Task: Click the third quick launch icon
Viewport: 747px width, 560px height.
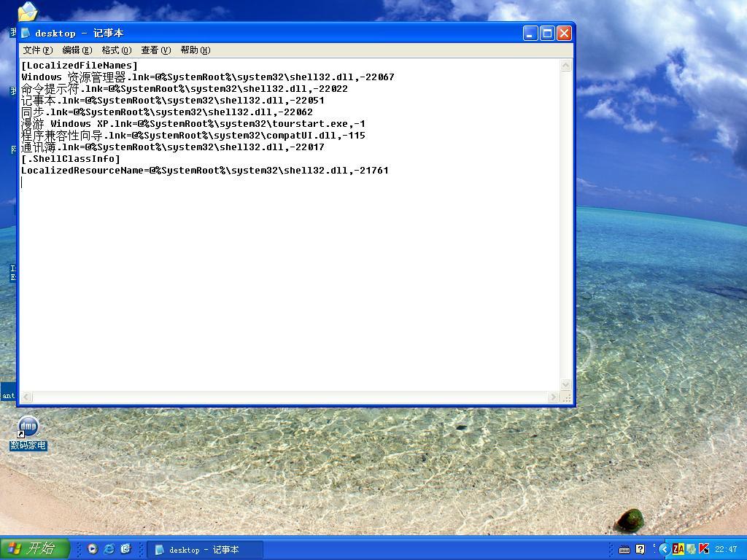Action: click(125, 549)
